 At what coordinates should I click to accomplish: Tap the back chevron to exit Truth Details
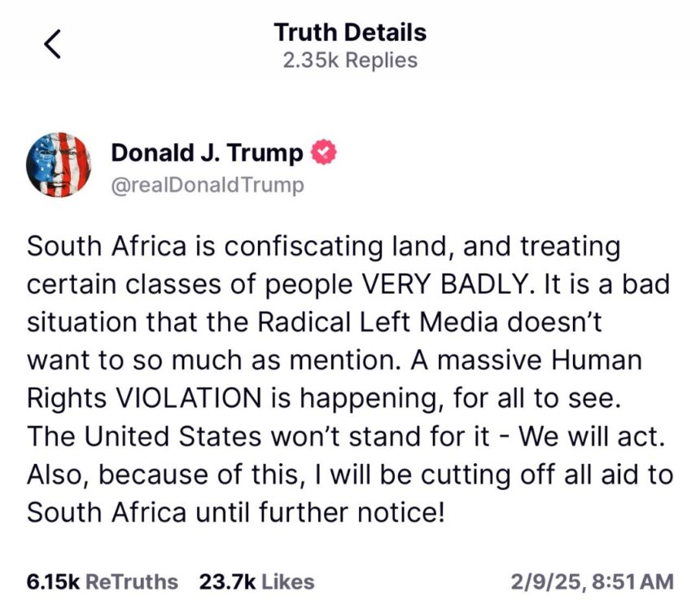point(51,45)
